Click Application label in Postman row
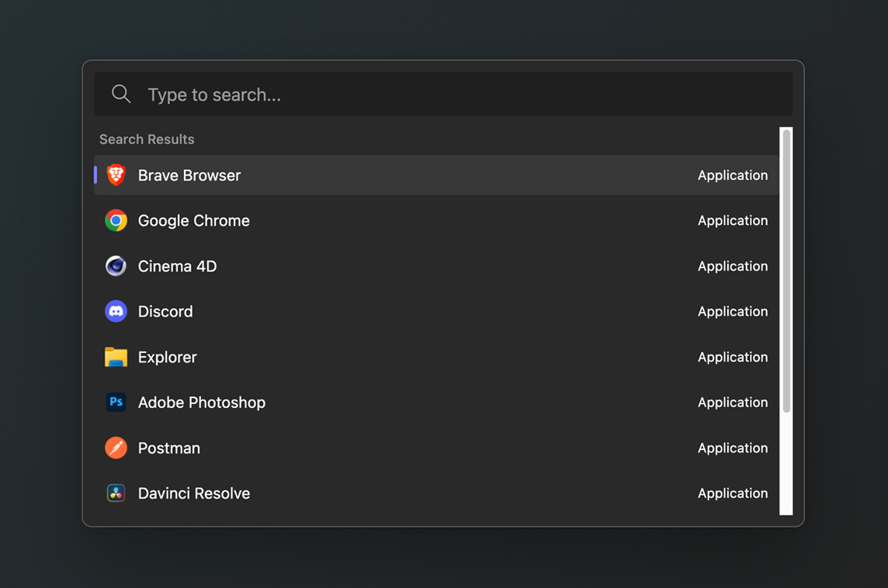The width and height of the screenshot is (888, 588). [x=733, y=448]
